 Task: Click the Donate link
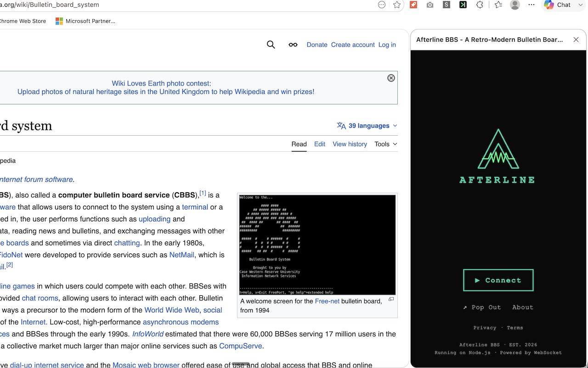click(317, 45)
